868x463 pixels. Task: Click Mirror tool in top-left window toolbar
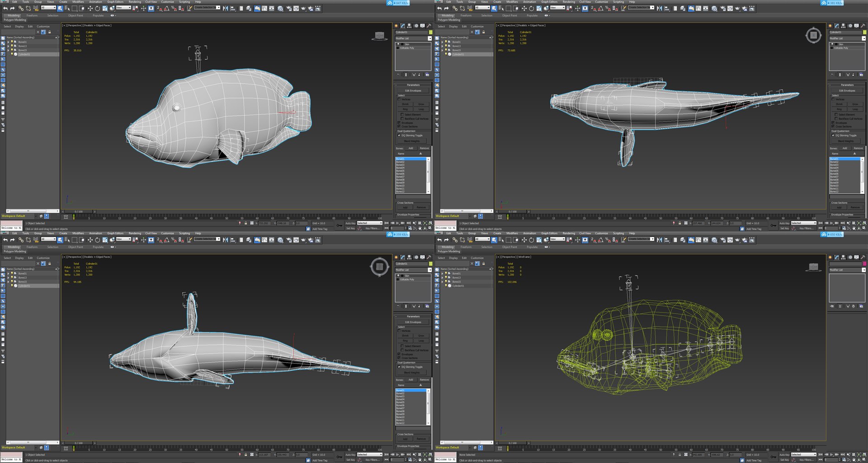(x=225, y=8)
